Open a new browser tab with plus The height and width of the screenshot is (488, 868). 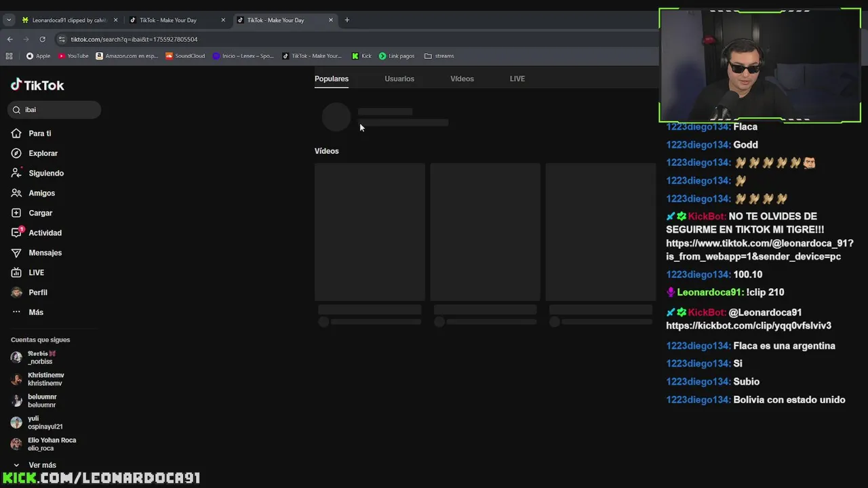tap(347, 20)
